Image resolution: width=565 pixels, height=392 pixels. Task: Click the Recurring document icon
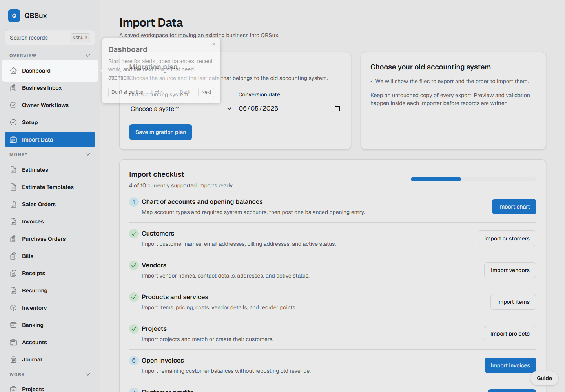13,290
